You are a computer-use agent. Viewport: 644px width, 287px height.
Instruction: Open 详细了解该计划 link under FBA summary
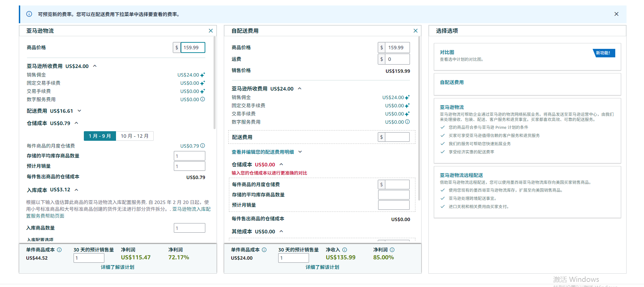coord(117,267)
